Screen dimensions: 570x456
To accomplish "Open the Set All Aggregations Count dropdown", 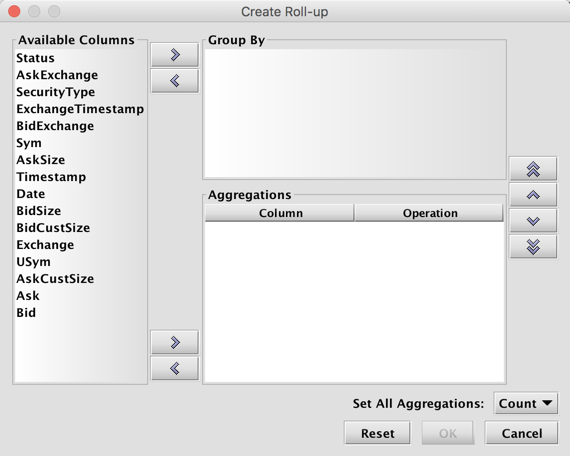I will [x=525, y=403].
